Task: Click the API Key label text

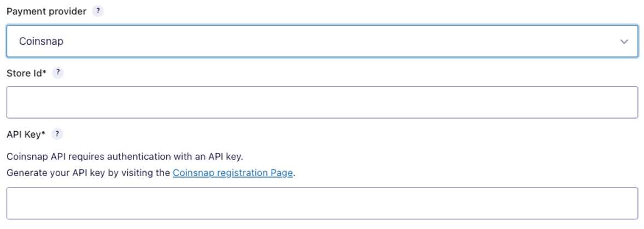Action: 24,134
